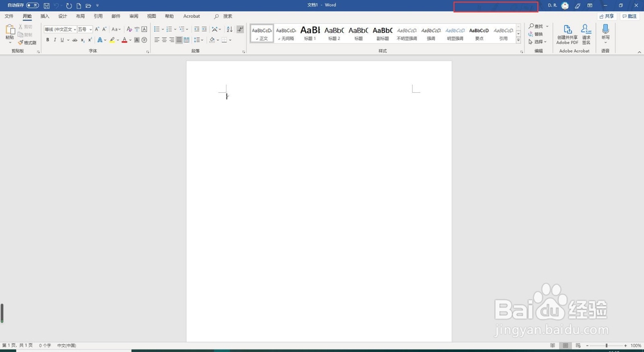Select the Format Painter (格式刷) button

coord(27,43)
